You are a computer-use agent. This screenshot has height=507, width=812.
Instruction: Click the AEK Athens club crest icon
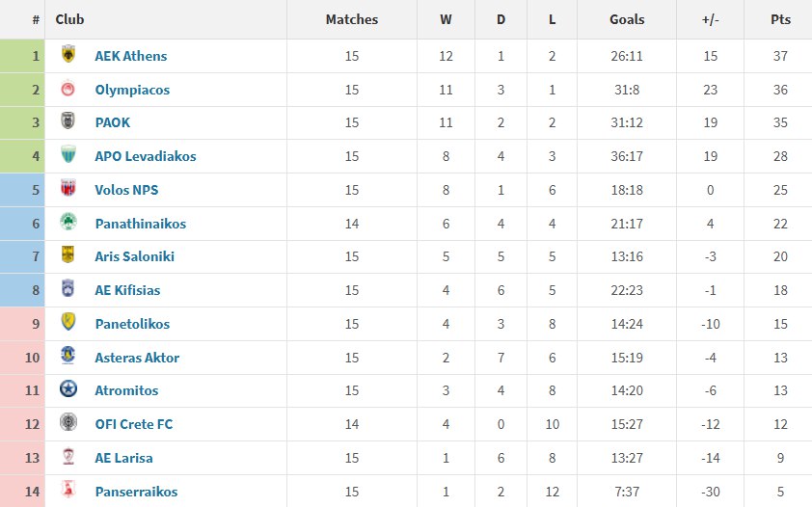(68, 55)
